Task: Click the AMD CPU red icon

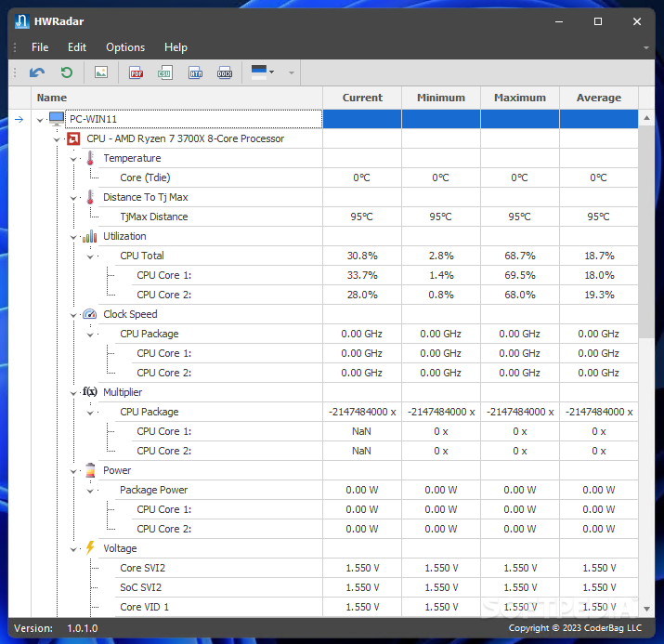Action: point(73,138)
